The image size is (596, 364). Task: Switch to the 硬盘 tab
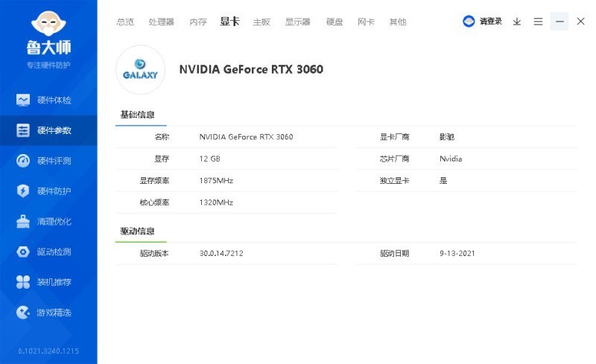coord(335,22)
